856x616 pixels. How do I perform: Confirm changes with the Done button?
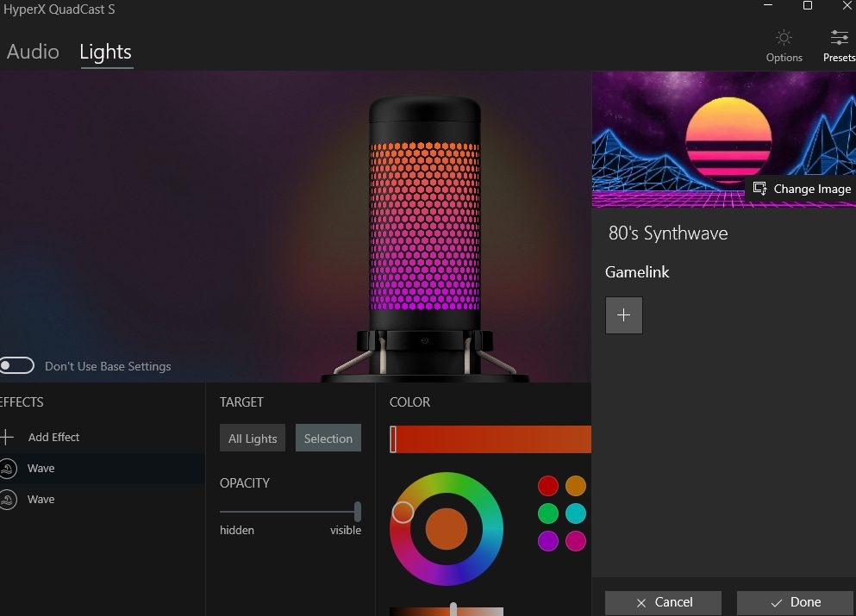pos(795,602)
